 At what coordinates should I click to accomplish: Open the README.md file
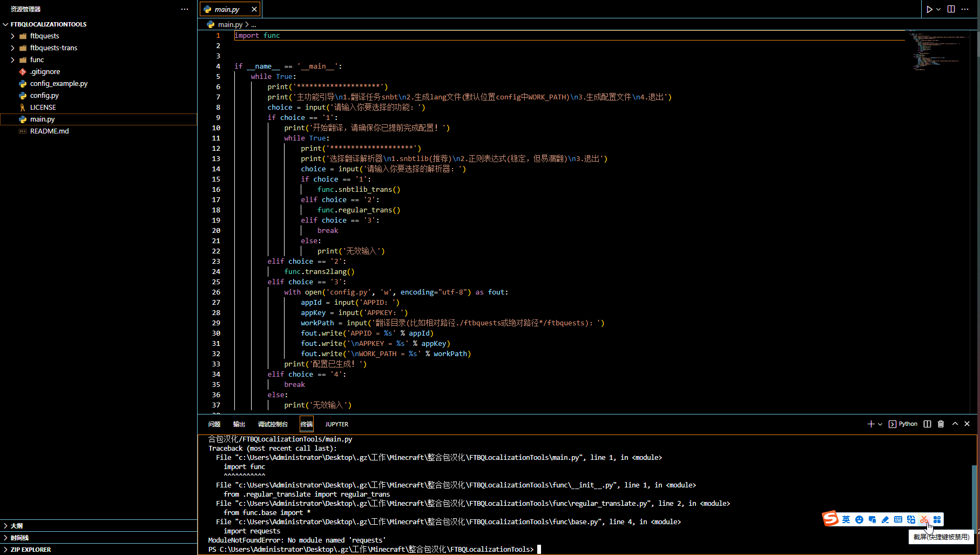(49, 131)
